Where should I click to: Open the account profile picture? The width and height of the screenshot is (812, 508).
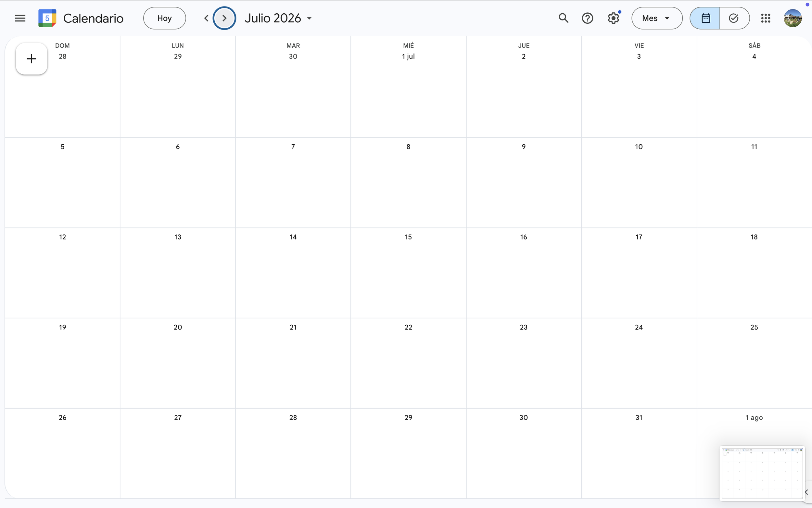793,18
